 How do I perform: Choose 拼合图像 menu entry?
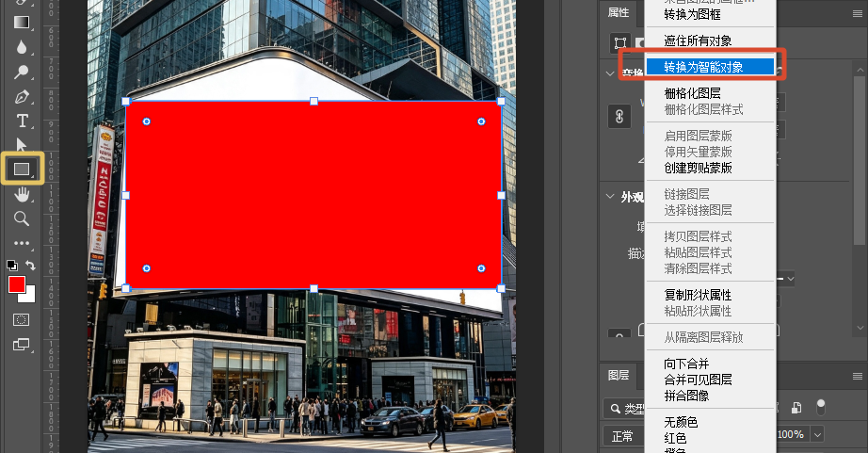click(x=711, y=396)
